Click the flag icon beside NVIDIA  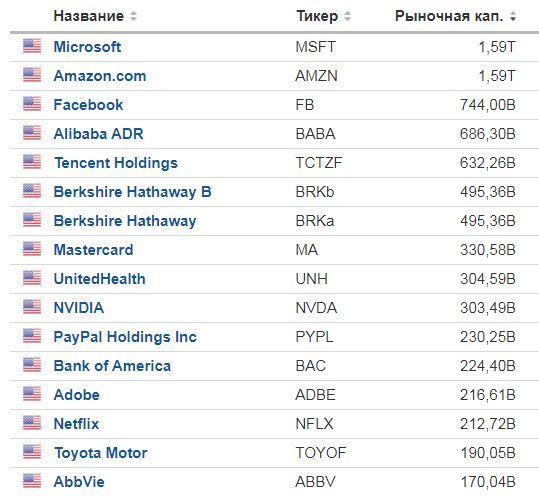pyautogui.click(x=32, y=307)
